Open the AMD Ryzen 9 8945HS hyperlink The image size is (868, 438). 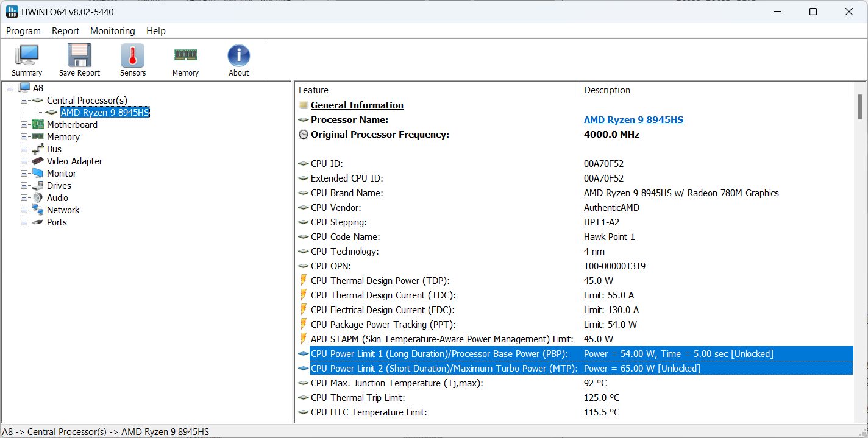coord(633,120)
